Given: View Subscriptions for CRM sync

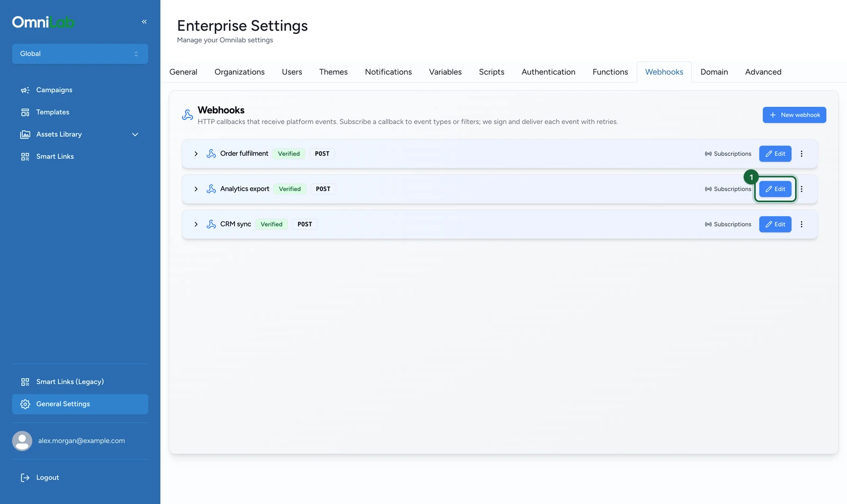Looking at the screenshot, I should click(728, 224).
